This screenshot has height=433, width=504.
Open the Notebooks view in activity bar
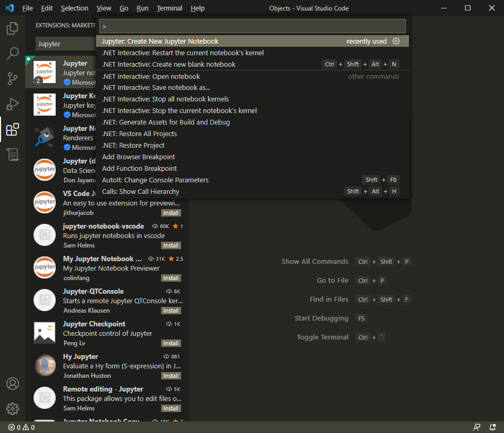click(x=13, y=154)
